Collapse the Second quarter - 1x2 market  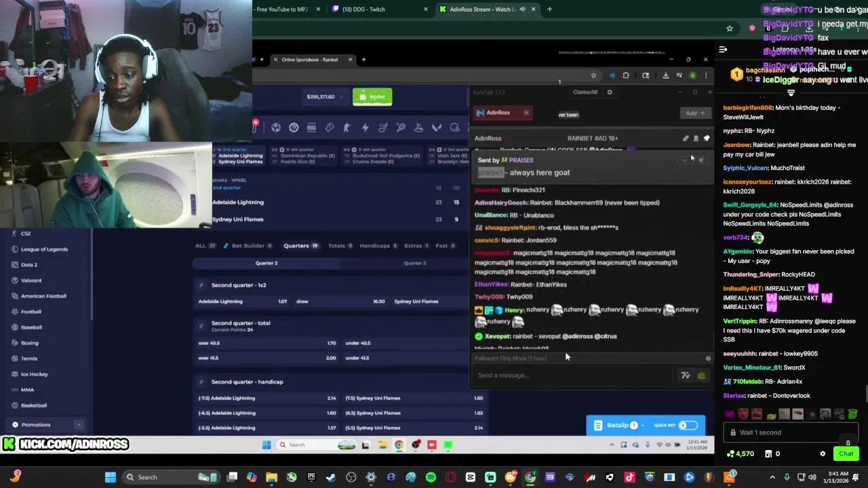click(x=201, y=285)
